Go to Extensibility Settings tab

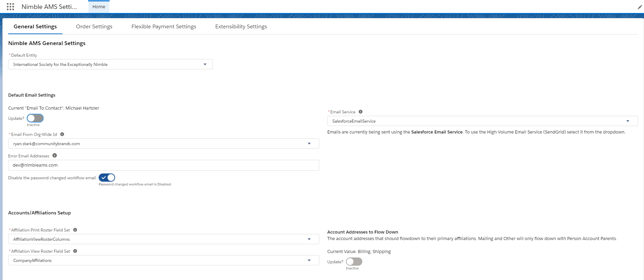[x=241, y=27]
